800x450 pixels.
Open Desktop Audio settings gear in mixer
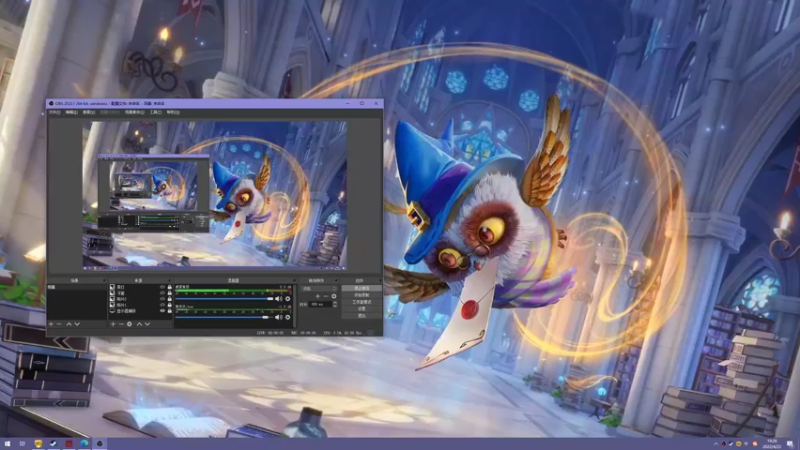(288, 298)
